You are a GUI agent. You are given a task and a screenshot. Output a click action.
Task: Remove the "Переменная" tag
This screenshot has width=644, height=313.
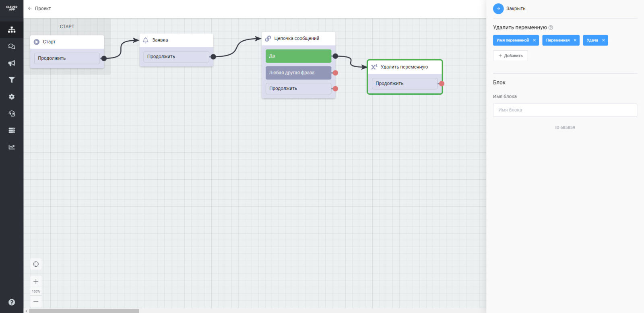(x=575, y=40)
